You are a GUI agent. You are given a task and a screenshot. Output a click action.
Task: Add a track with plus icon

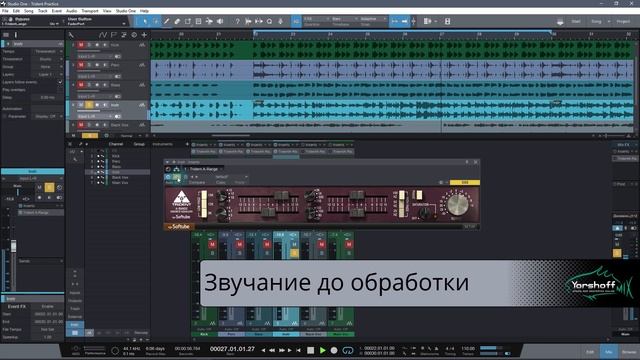tap(144, 35)
